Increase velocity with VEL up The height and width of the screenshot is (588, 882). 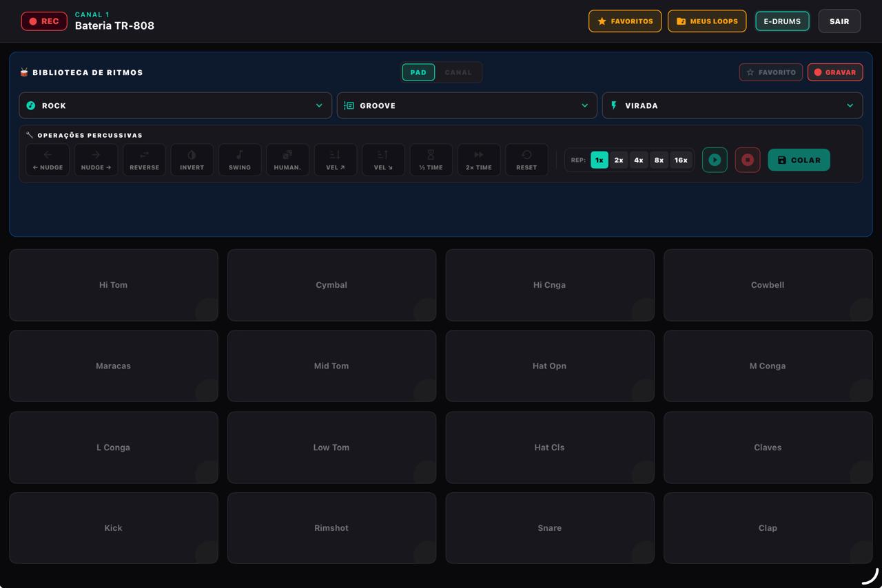tap(336, 160)
